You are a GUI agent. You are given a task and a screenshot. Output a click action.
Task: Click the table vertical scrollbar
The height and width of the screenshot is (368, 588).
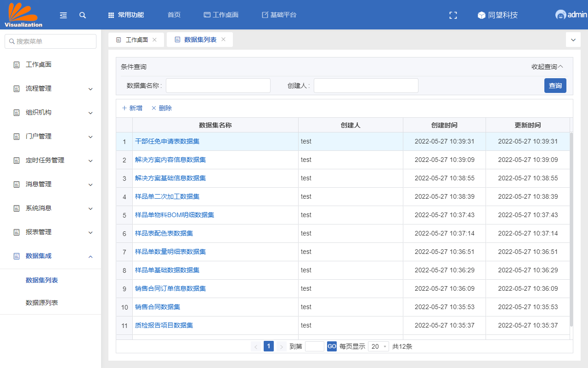click(x=571, y=230)
